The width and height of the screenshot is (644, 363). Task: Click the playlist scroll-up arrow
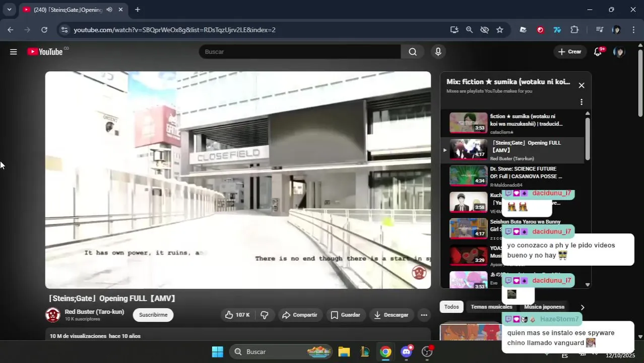(588, 113)
